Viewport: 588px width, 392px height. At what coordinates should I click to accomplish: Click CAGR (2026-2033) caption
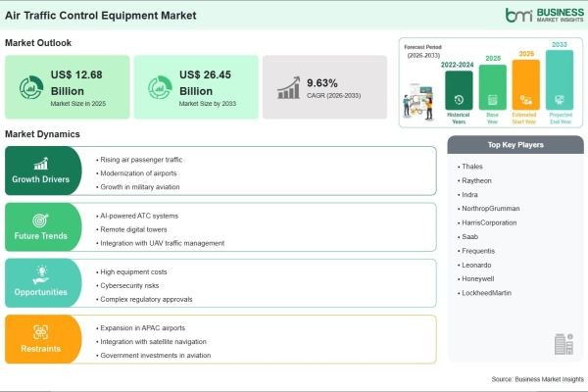pyautogui.click(x=334, y=96)
